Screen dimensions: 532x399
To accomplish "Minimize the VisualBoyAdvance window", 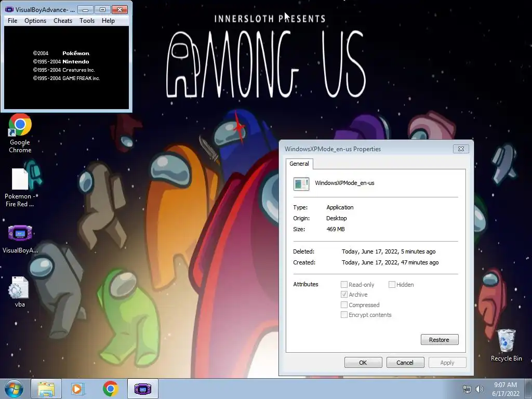I will (85, 9).
